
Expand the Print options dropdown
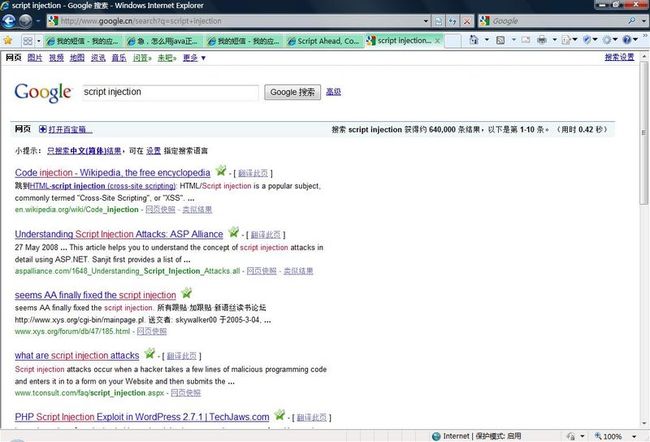(x=554, y=40)
